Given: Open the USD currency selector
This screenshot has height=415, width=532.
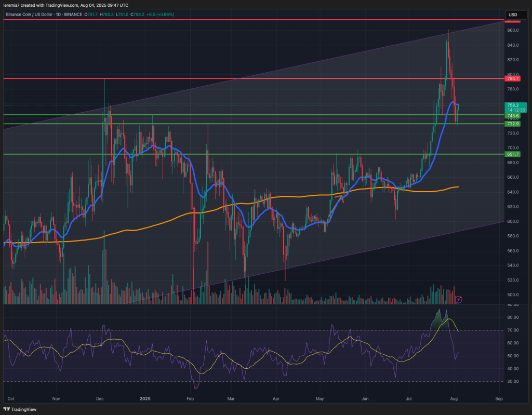Looking at the screenshot, I should click(x=516, y=15).
